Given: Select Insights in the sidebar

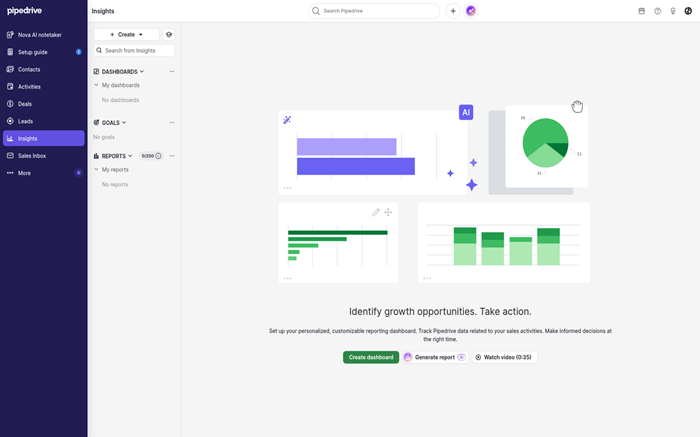Looking at the screenshot, I should [43, 138].
